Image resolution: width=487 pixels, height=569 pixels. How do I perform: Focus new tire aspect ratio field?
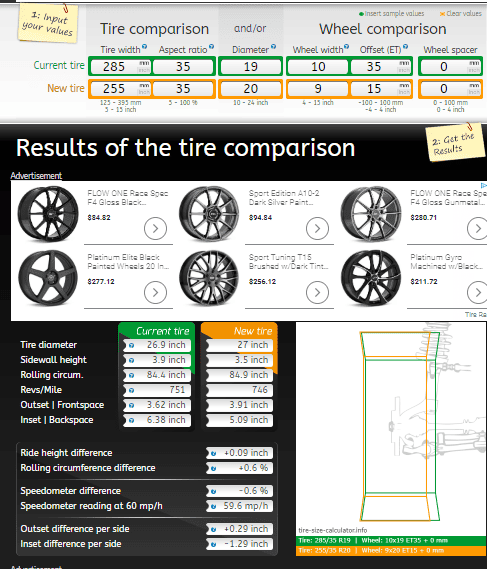pyautogui.click(x=183, y=89)
